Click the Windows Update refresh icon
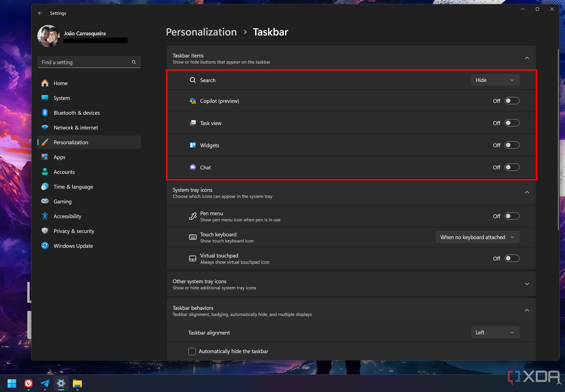The image size is (565, 392). click(45, 246)
